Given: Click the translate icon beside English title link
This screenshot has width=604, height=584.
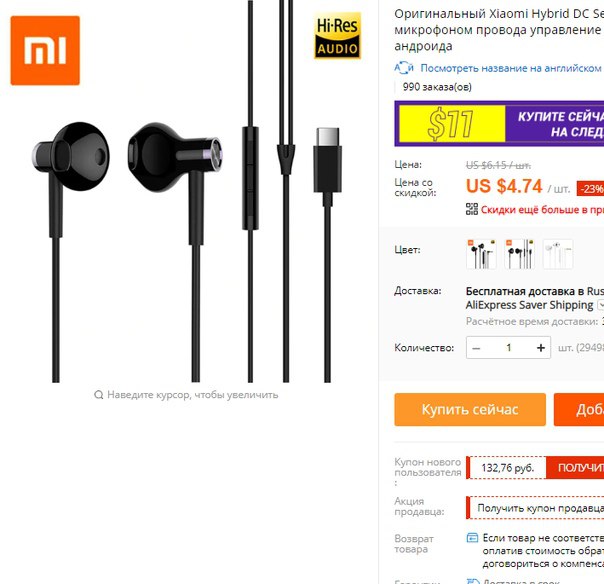Looking at the screenshot, I should 404,68.
